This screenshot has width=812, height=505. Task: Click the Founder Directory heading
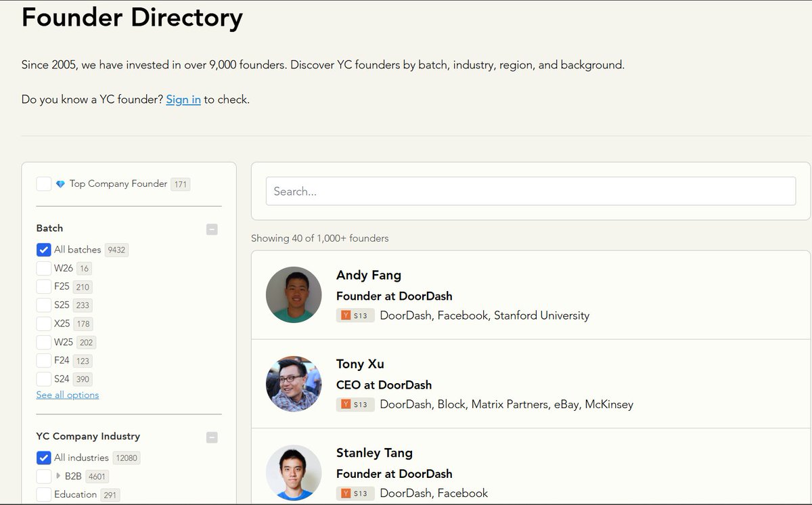(132, 17)
